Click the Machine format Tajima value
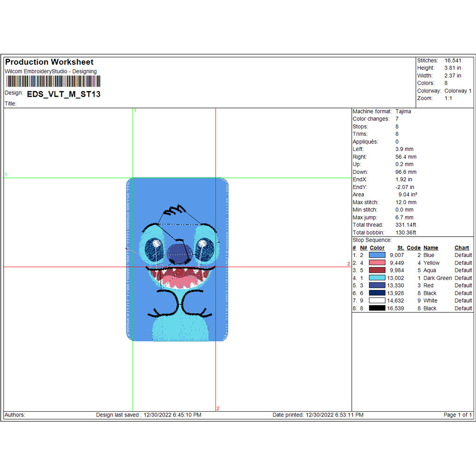Image resolution: width=476 pixels, height=476 pixels. point(403,111)
